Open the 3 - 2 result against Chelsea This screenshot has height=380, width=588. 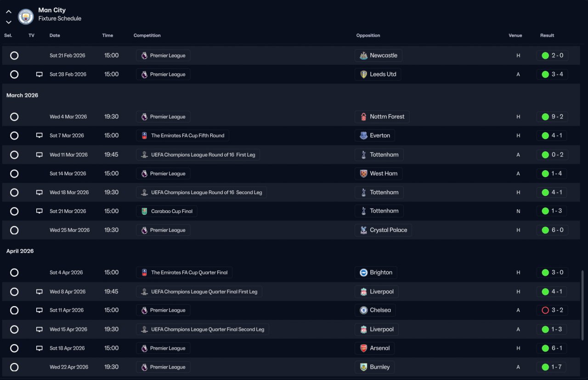click(x=552, y=310)
